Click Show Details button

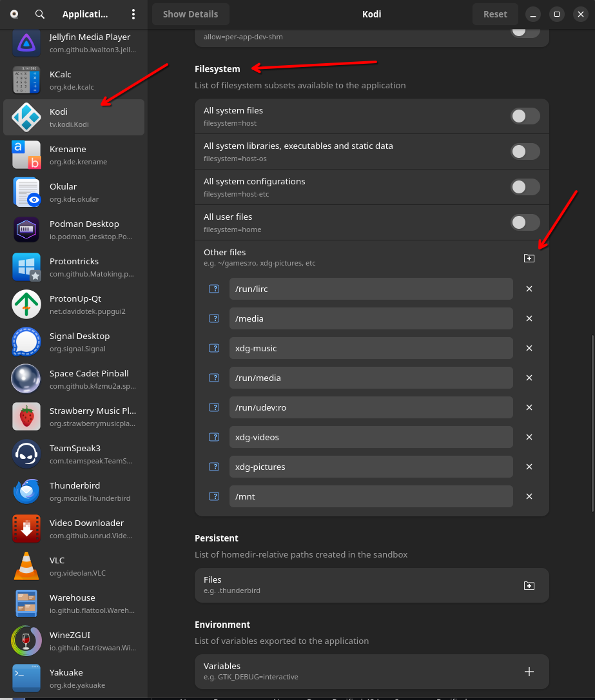(191, 14)
